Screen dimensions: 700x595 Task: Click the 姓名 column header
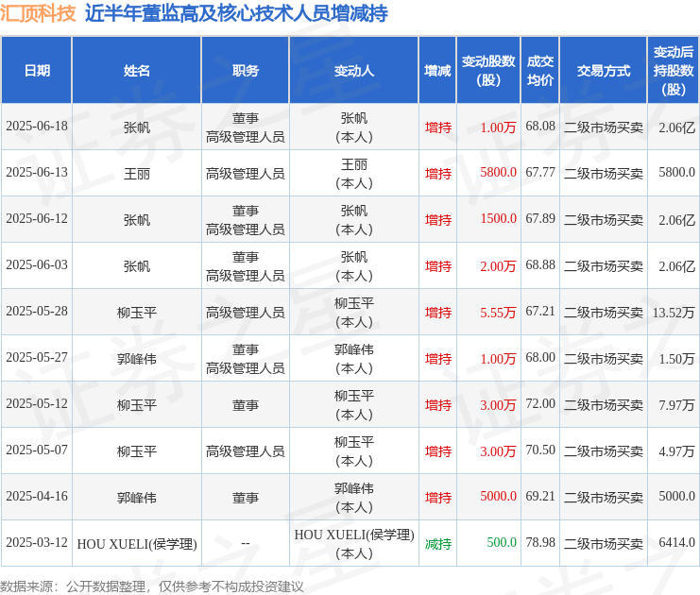[x=137, y=71]
